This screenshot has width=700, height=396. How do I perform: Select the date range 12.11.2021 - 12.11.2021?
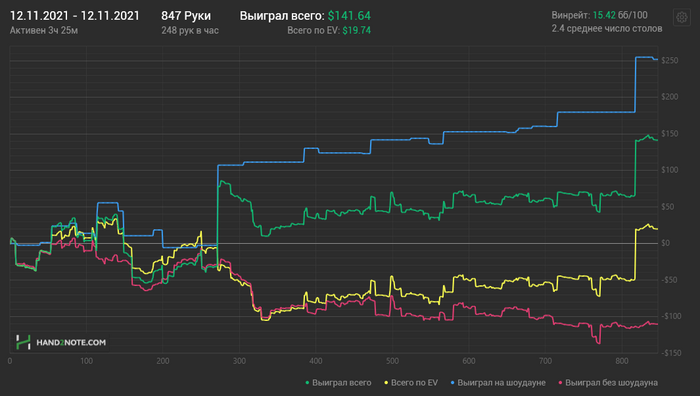coord(75,16)
